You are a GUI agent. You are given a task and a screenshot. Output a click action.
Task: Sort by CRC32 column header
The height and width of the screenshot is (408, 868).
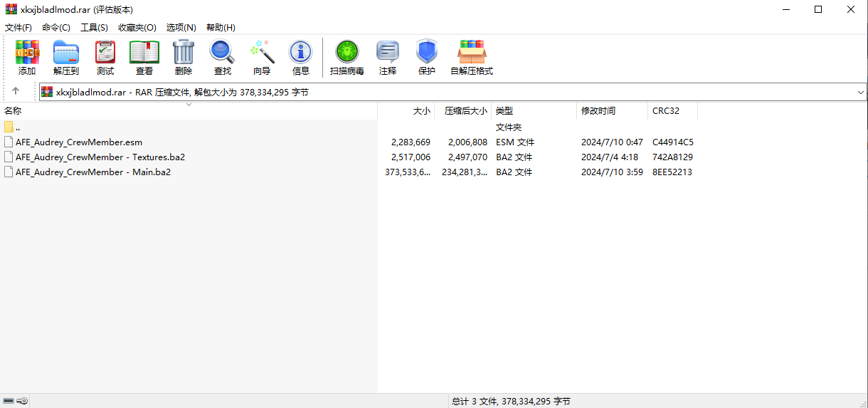click(672, 111)
